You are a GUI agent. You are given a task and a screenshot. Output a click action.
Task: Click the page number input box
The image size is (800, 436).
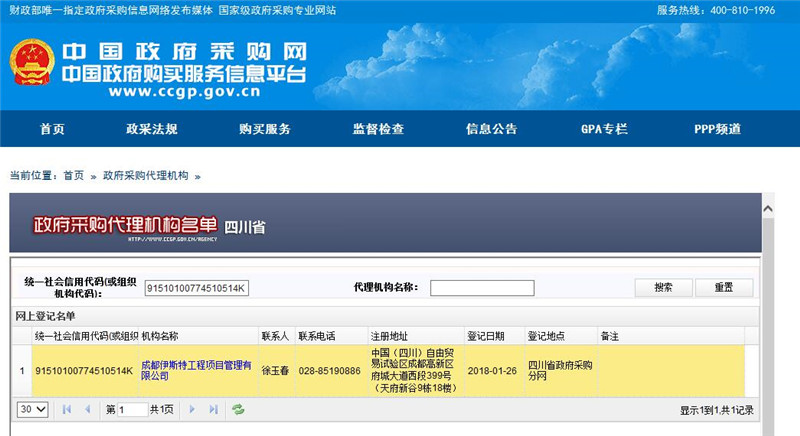point(133,409)
